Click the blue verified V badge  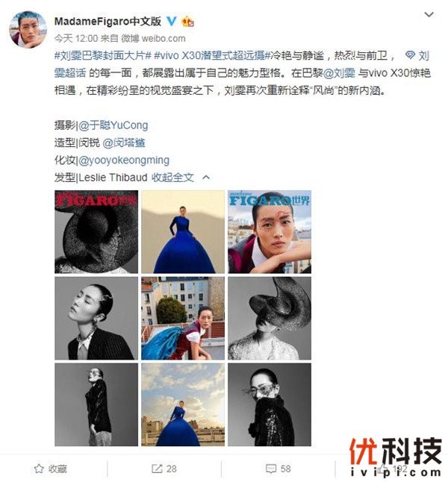click(x=172, y=21)
